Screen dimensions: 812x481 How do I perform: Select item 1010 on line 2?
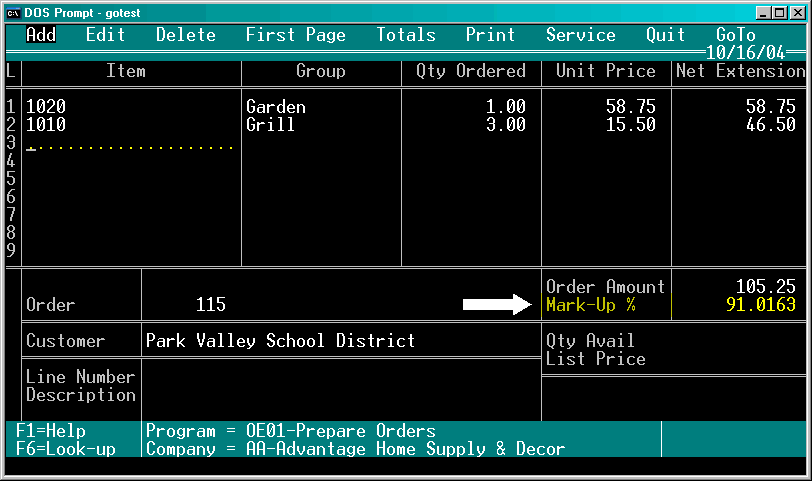46,124
